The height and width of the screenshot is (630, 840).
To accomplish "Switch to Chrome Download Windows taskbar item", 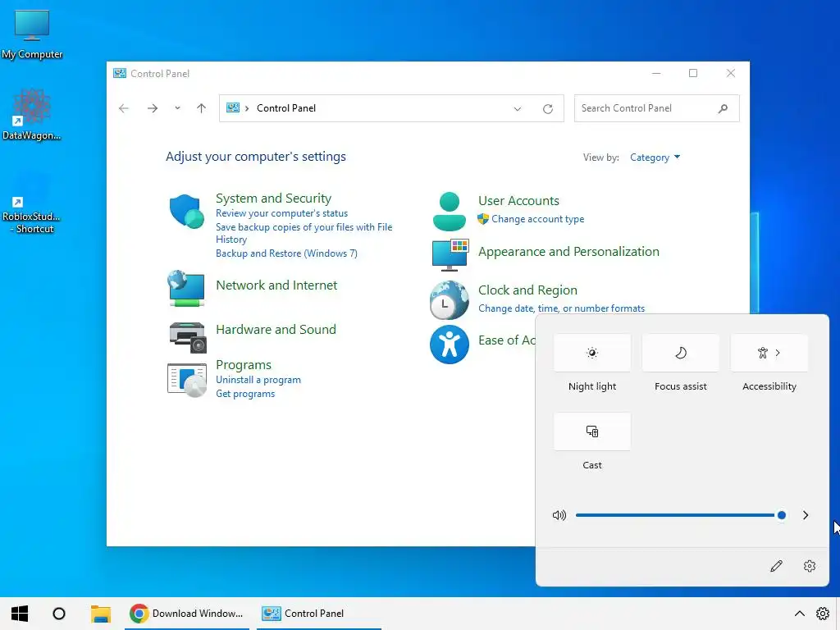I will tap(187, 614).
